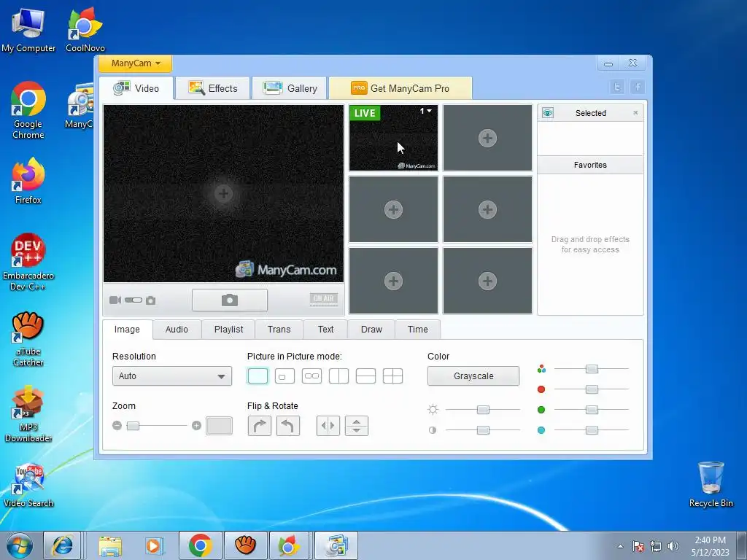Apply the Grayscale color button
The width and height of the screenshot is (747, 560).
click(x=473, y=376)
